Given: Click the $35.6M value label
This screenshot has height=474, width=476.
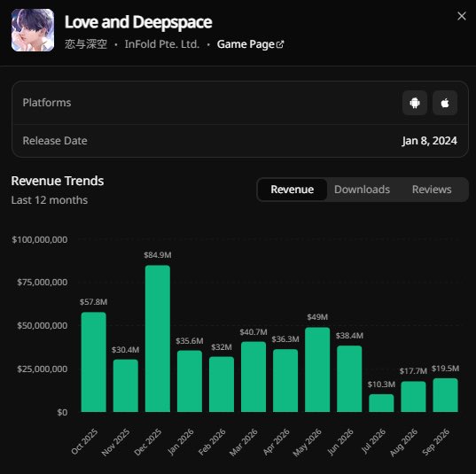Looking at the screenshot, I should click(x=190, y=341).
